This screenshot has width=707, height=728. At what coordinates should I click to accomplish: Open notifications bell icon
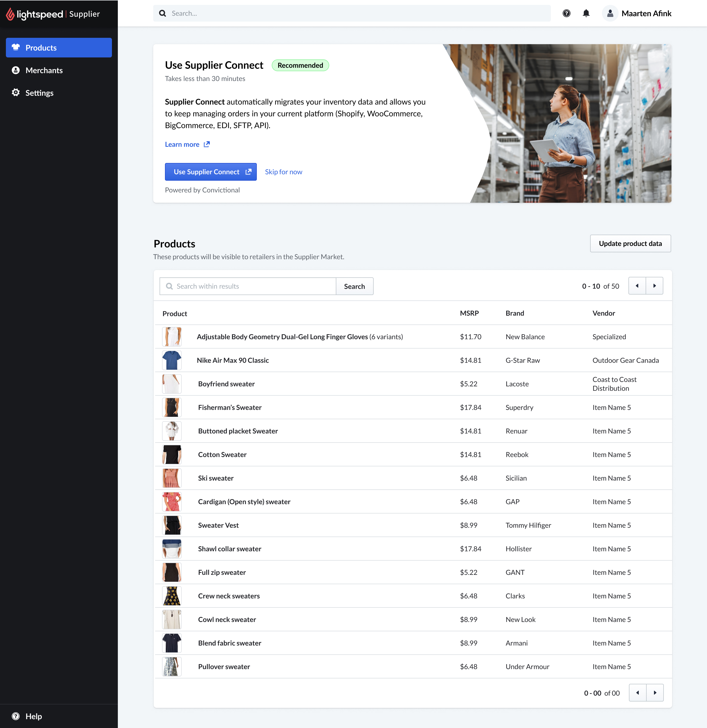(586, 13)
